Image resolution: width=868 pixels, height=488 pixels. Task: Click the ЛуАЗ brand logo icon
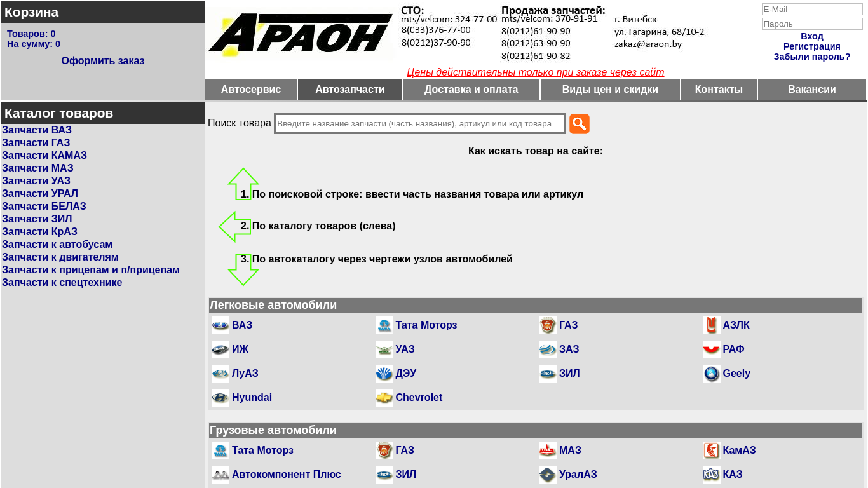tap(220, 374)
